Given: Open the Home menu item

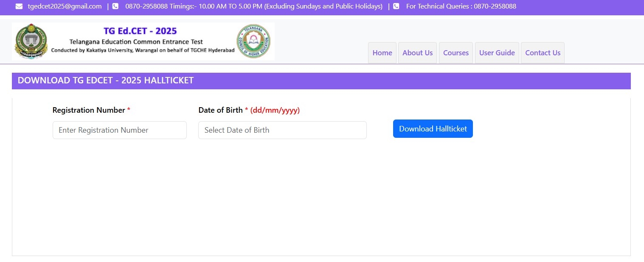Looking at the screenshot, I should click(382, 53).
